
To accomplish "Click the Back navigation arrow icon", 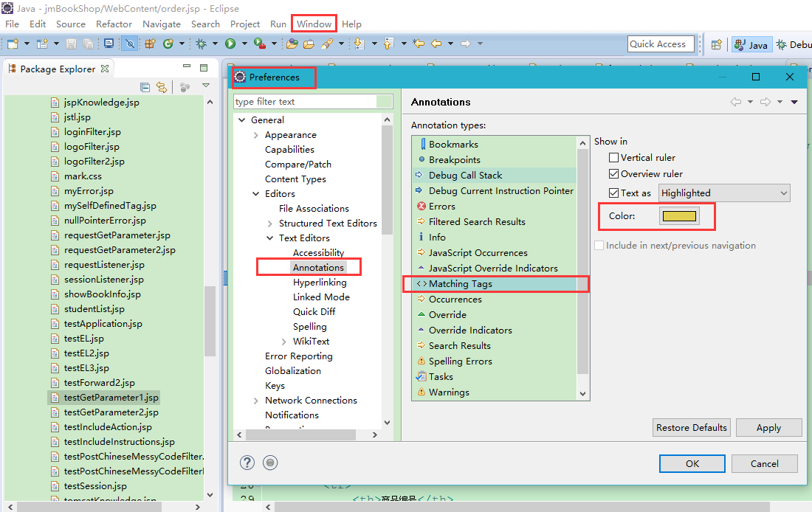I will click(436, 44).
